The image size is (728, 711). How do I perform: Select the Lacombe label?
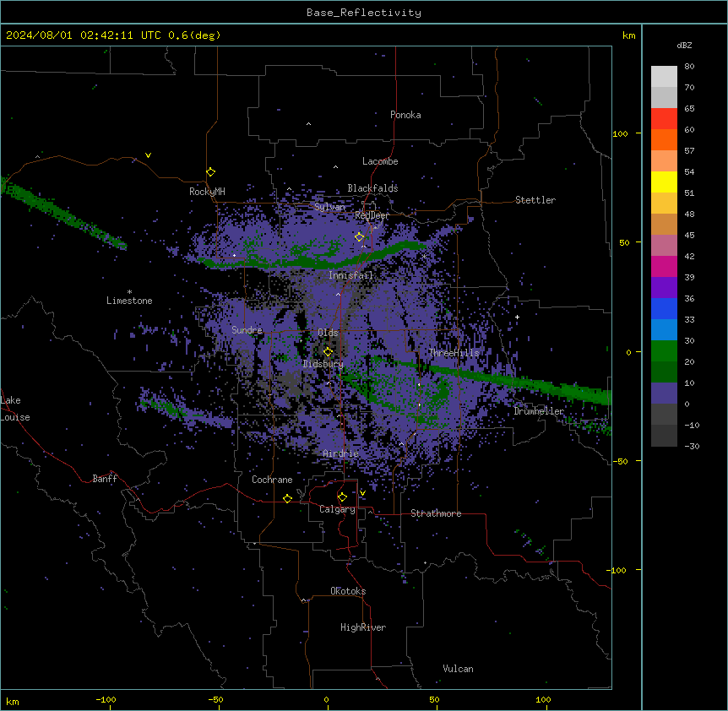380,161
